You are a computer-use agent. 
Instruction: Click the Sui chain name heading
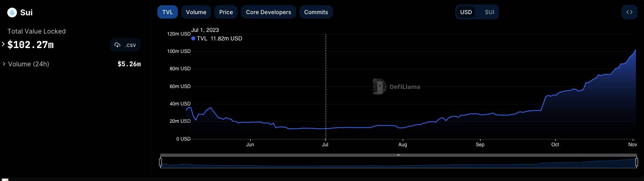coord(26,13)
